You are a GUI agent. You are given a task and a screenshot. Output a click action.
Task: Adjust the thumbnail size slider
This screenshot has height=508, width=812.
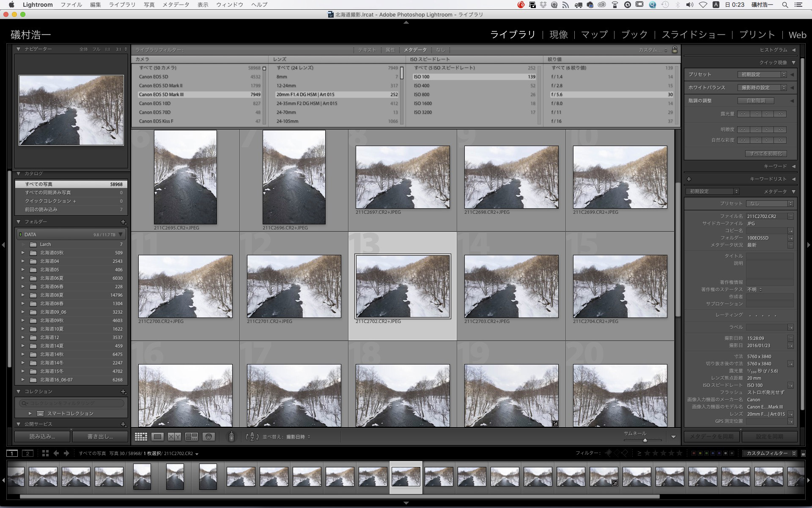(x=645, y=440)
